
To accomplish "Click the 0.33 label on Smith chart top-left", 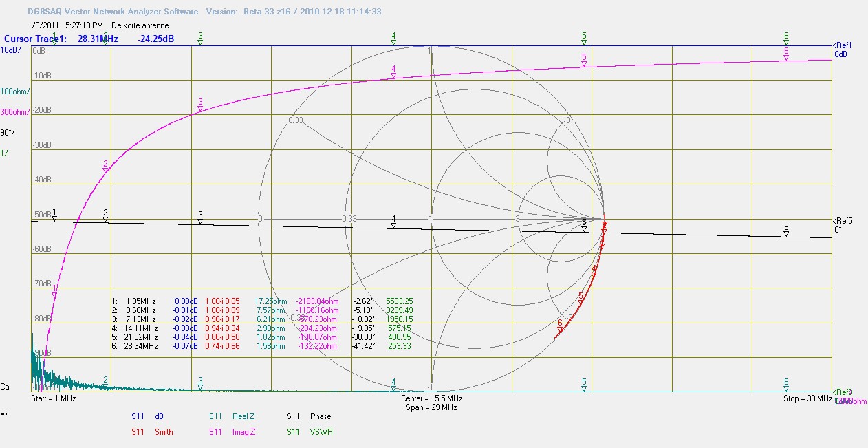I will (x=296, y=120).
